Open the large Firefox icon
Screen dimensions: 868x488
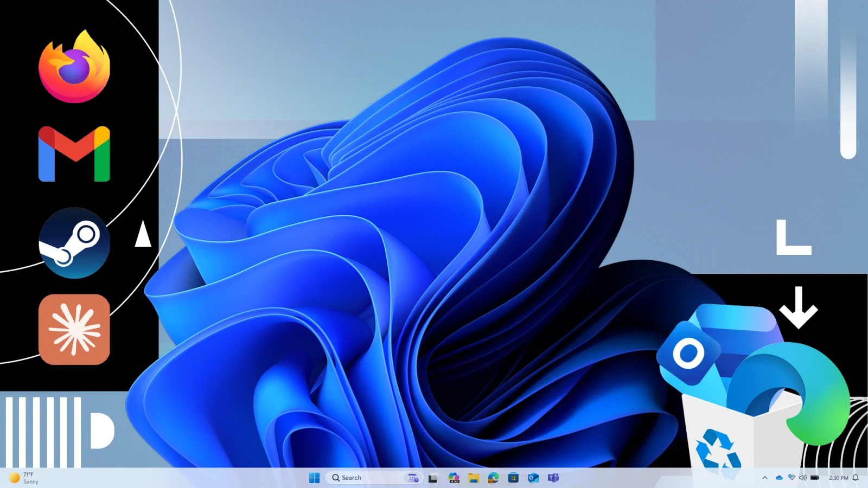click(x=74, y=66)
